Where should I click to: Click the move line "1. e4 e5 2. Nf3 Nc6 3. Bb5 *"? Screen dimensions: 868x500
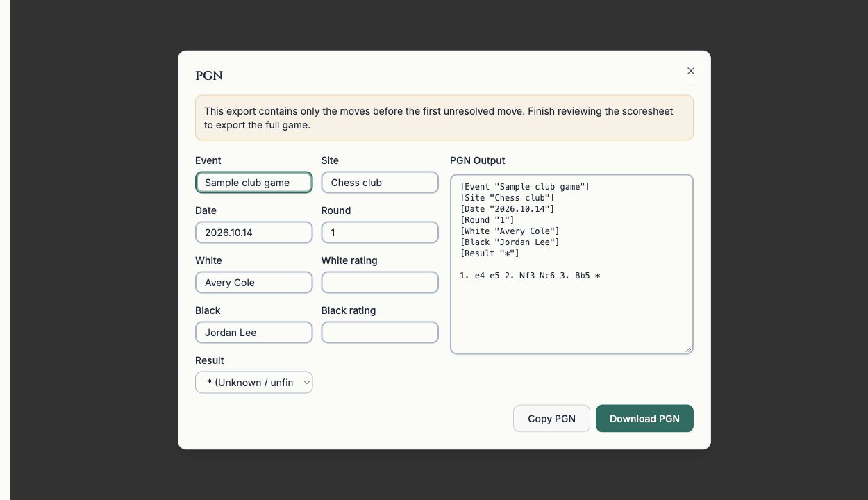(530, 276)
